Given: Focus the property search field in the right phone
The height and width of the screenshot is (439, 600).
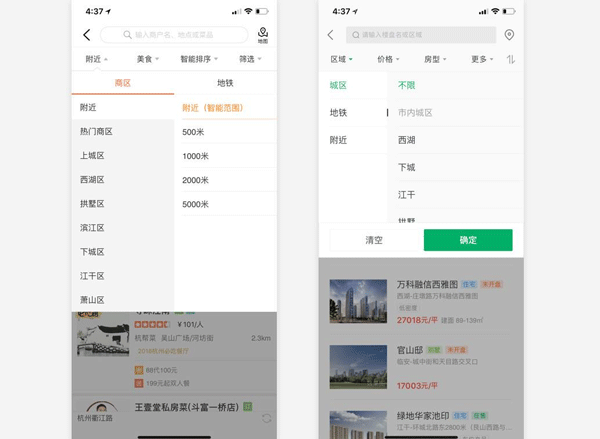Looking at the screenshot, I should [421, 35].
